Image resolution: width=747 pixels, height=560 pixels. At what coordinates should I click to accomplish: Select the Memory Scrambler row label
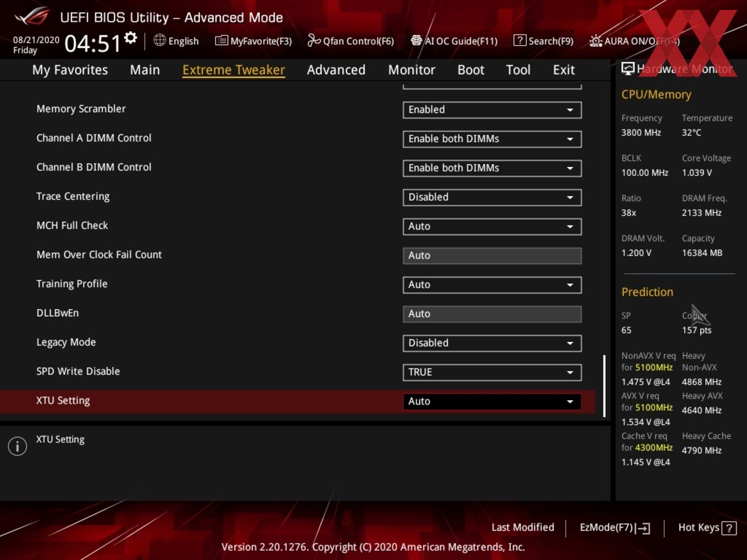coord(81,109)
